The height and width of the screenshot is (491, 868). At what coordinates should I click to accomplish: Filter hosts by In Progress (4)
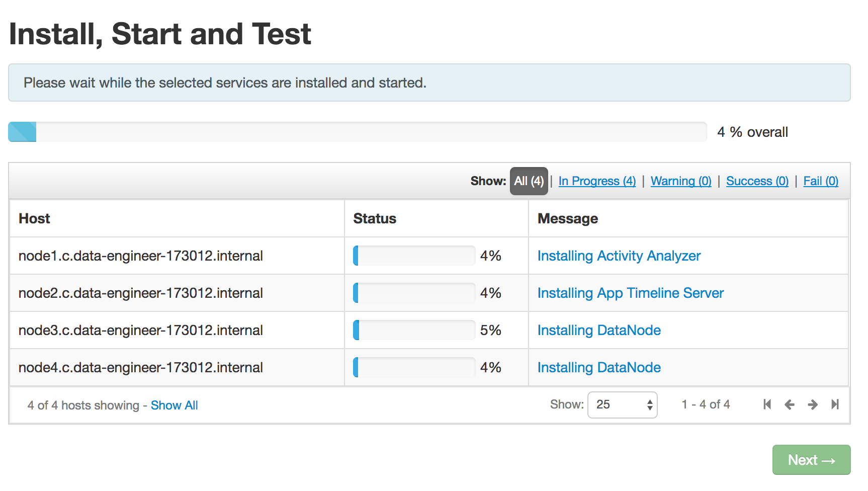point(597,181)
